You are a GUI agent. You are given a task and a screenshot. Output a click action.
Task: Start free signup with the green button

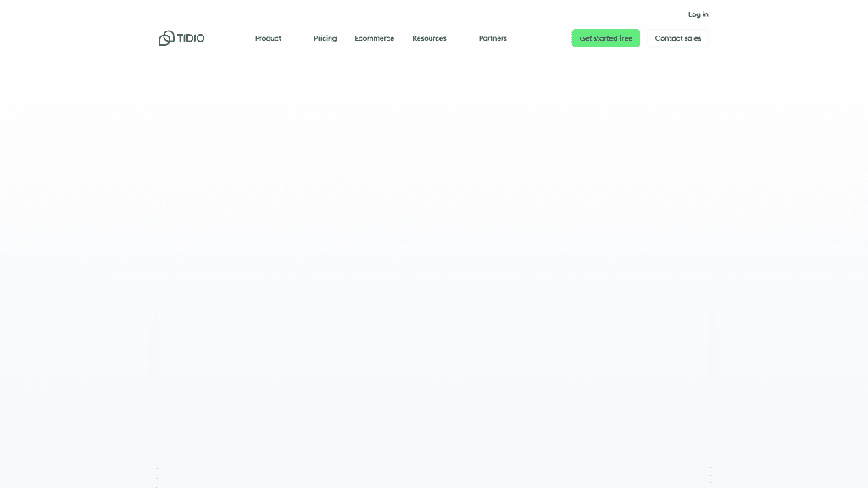(605, 38)
